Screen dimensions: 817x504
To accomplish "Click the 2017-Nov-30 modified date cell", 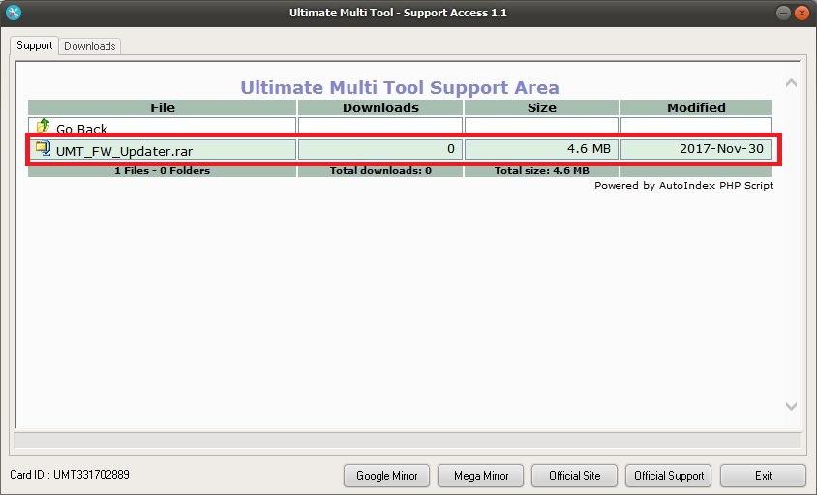I will point(696,149).
